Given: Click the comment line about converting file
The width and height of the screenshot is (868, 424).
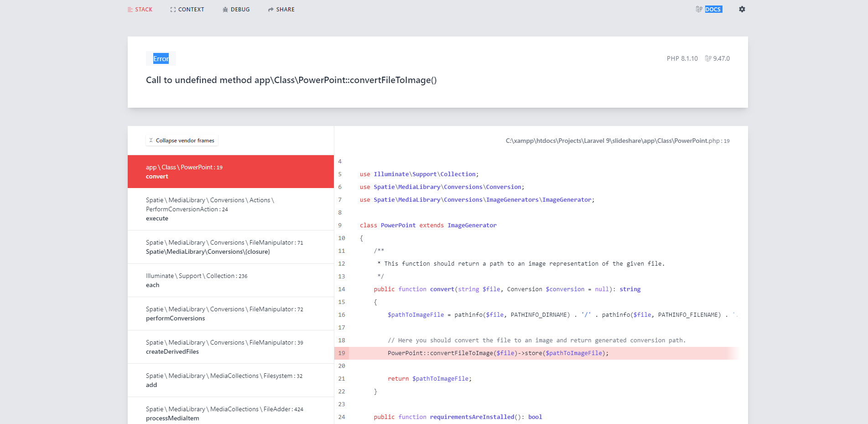Looking at the screenshot, I should pyautogui.click(x=537, y=340).
